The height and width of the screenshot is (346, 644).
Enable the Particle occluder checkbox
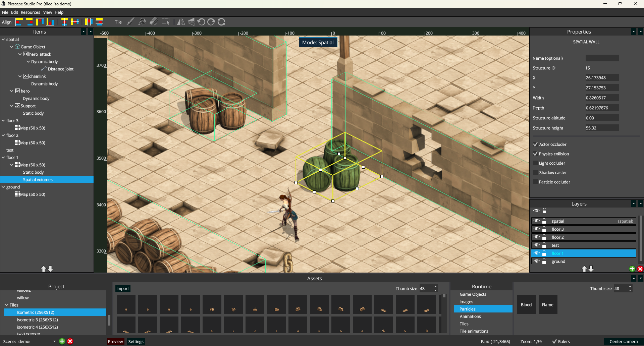click(x=535, y=182)
